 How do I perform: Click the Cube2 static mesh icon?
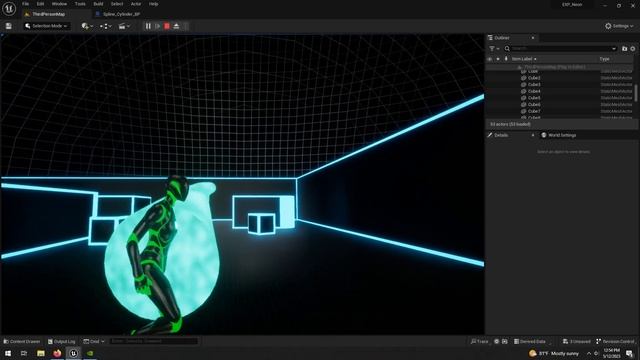523,78
